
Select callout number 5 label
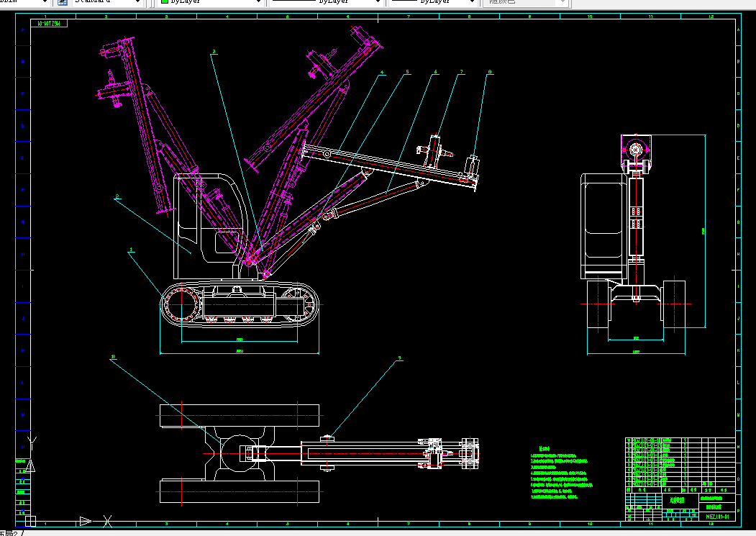(x=407, y=72)
